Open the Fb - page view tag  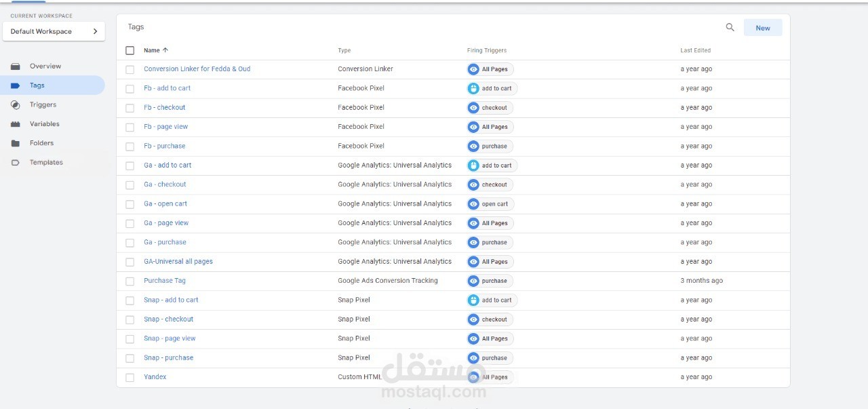coord(166,127)
